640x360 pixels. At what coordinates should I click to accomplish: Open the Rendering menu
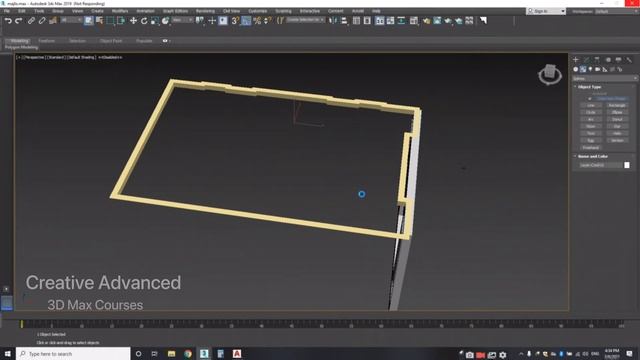point(205,11)
